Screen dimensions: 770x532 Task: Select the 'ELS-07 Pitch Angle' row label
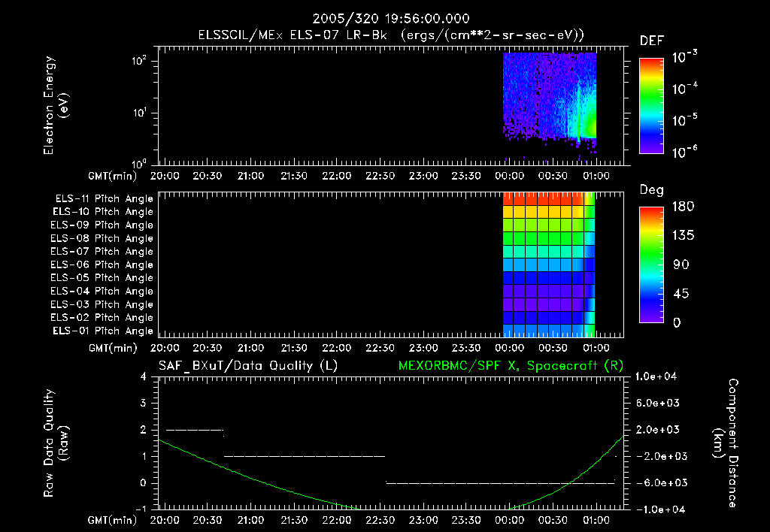point(102,251)
